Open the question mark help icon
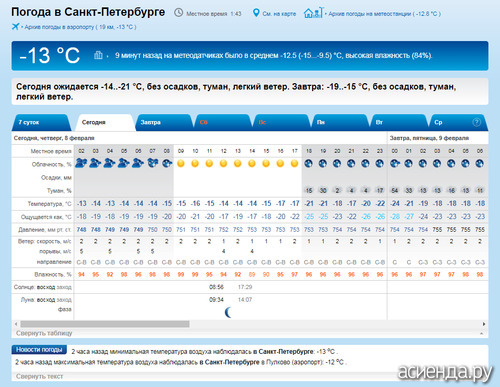The image size is (500, 387). click(x=477, y=122)
